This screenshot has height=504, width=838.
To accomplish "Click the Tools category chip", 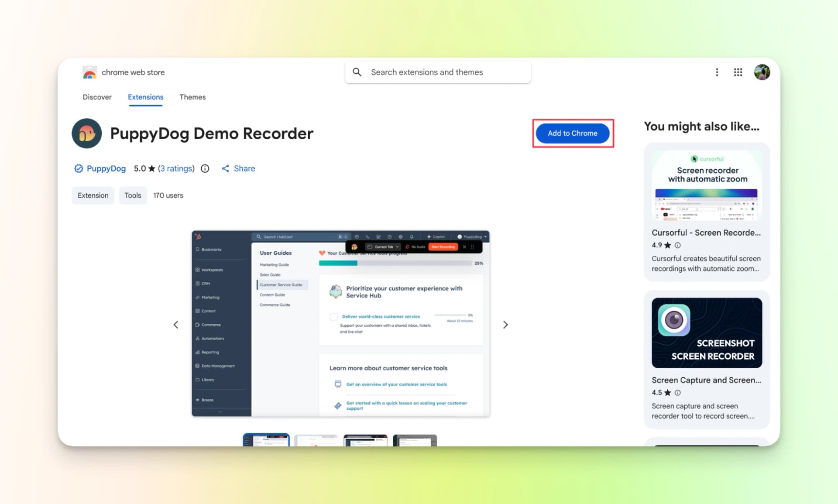I will click(x=133, y=195).
